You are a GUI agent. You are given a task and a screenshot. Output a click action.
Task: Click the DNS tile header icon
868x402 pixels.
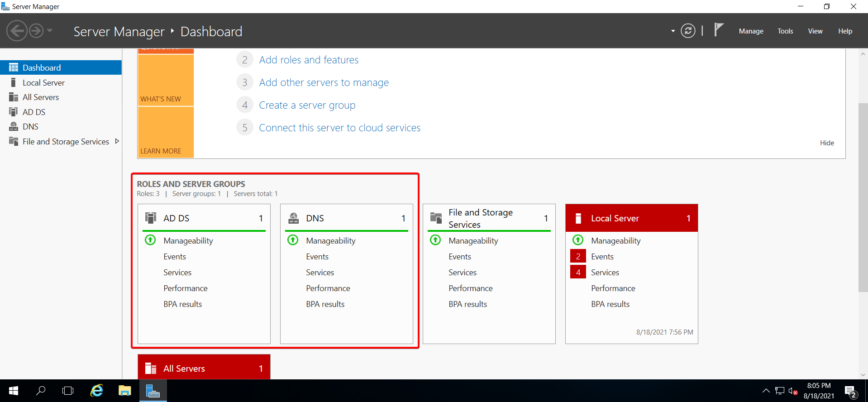[x=293, y=218]
